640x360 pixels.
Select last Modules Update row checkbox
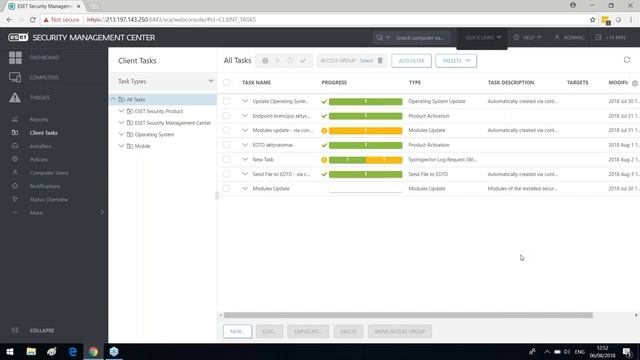(x=227, y=189)
